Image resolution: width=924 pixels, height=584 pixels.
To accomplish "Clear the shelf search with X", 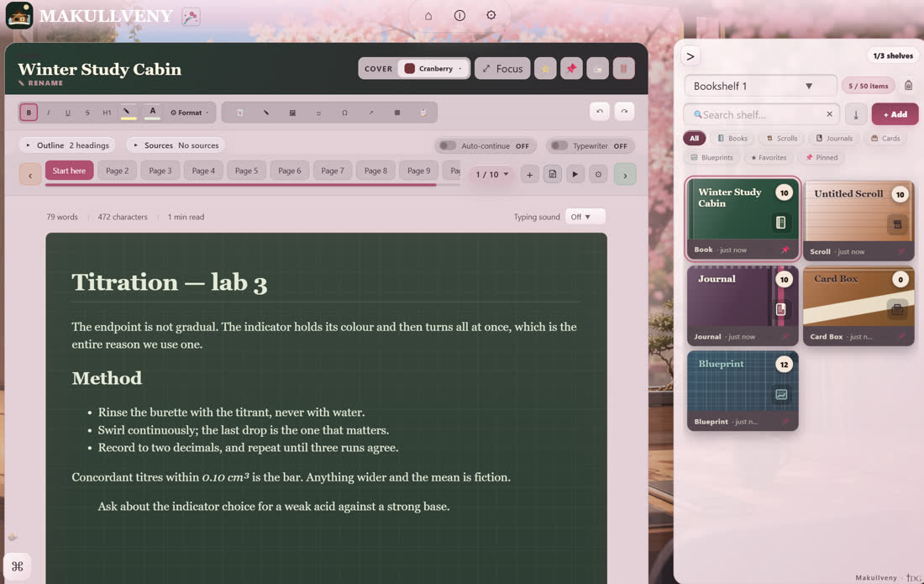I will tap(829, 114).
